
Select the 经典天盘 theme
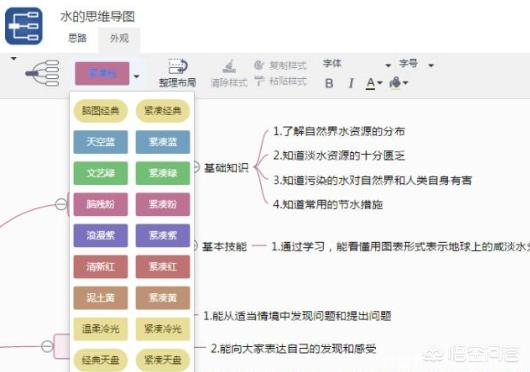(x=100, y=360)
